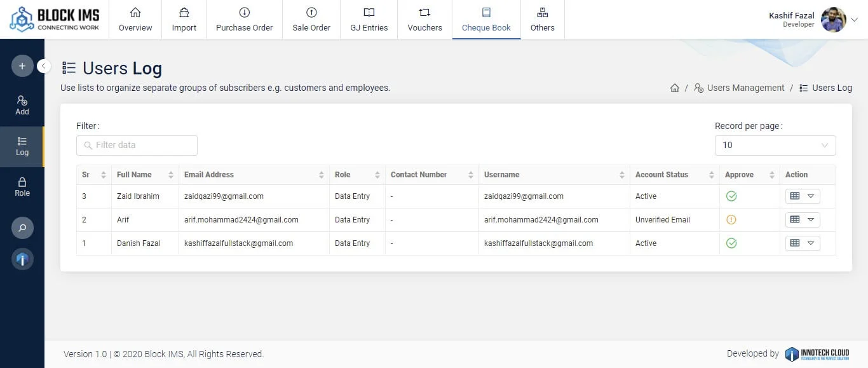Open the Record per page dropdown

click(x=775, y=146)
